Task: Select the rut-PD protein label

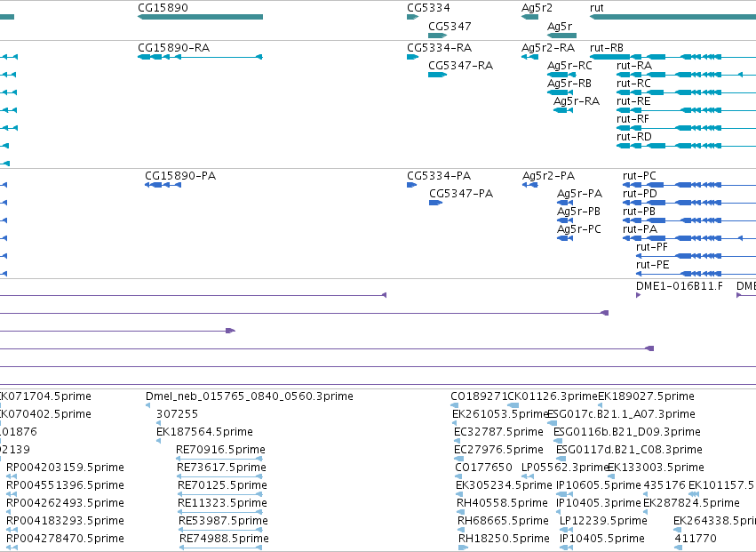Action: coord(640,194)
